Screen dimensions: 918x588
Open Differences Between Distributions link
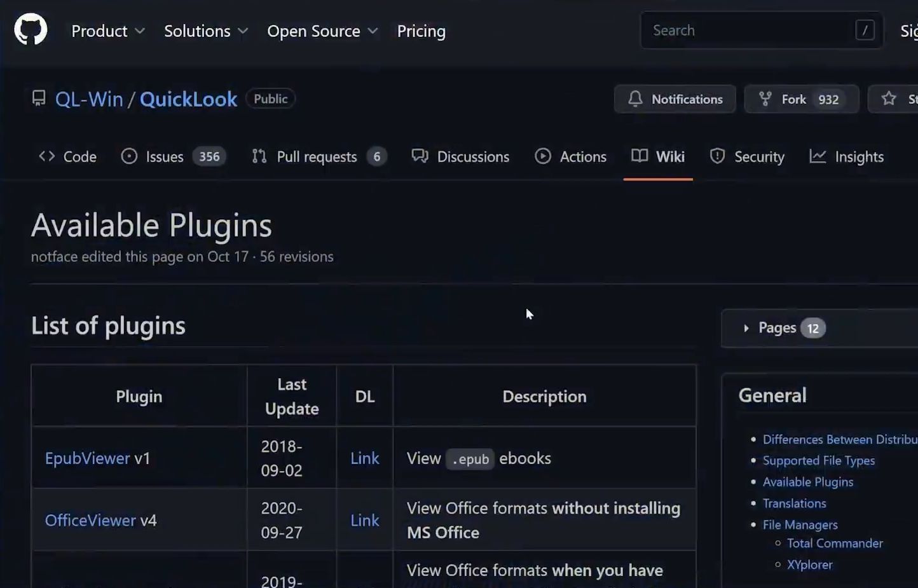coord(840,439)
